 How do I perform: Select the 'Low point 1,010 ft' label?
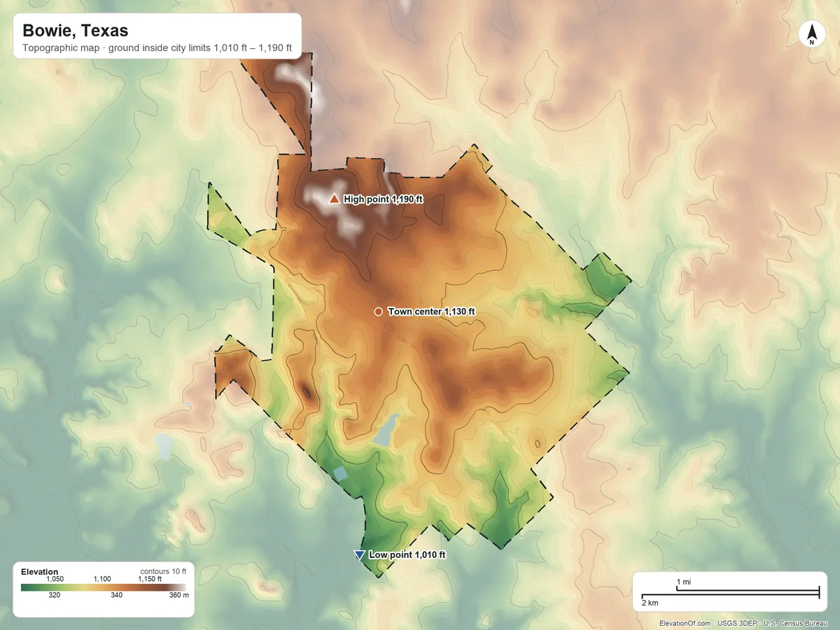click(407, 555)
